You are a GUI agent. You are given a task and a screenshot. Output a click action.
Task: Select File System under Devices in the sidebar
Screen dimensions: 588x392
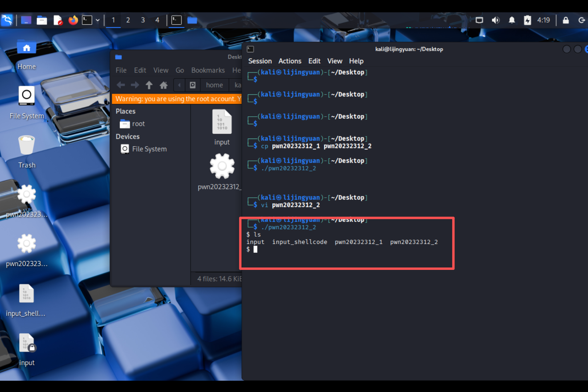144,149
